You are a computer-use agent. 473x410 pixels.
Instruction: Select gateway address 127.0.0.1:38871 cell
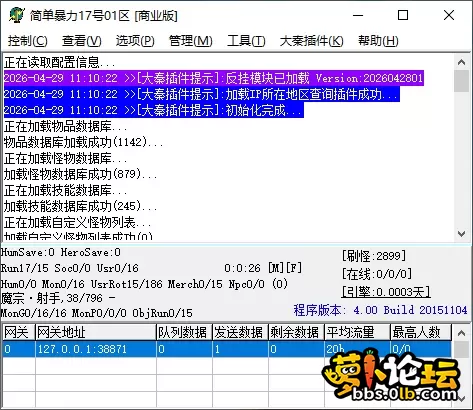[x=96, y=349]
